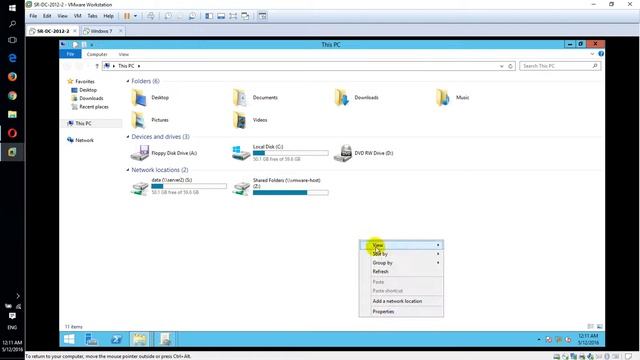
Task: Click the File Explorer icon in the VM taskbar
Action: pos(139,339)
